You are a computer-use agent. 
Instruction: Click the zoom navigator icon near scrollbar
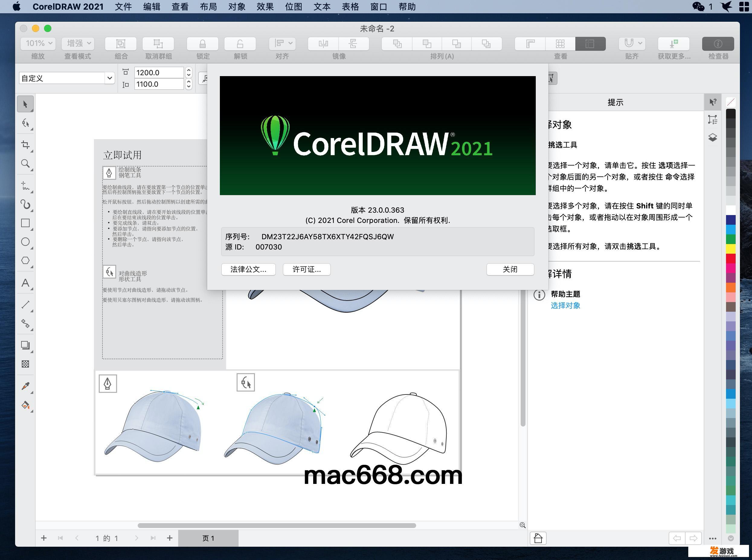[522, 525]
